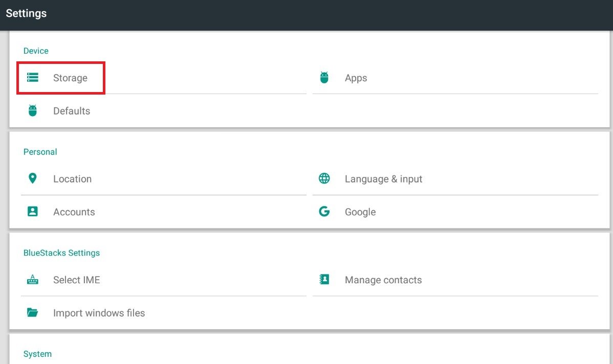Image resolution: width=613 pixels, height=364 pixels.
Task: Click the Location pin icon
Action: [33, 178]
